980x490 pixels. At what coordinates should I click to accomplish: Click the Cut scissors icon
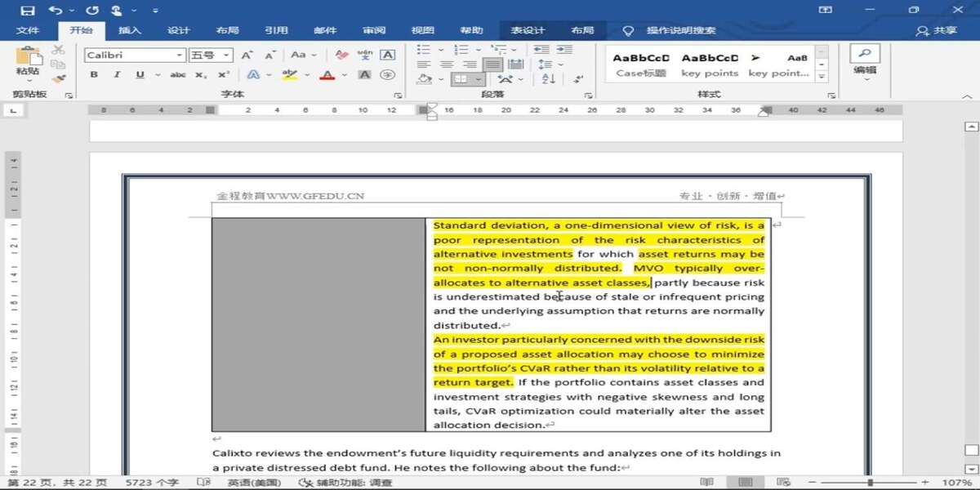[58, 50]
